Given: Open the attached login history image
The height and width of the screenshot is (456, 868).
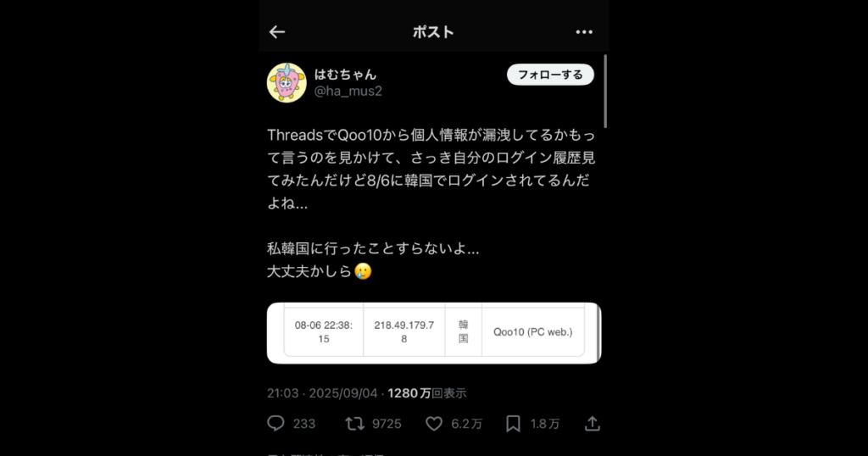Looking at the screenshot, I should coord(434,332).
